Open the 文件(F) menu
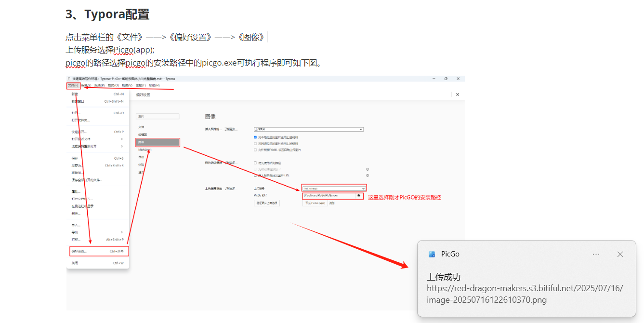This screenshot has width=644, height=323. (x=73, y=85)
